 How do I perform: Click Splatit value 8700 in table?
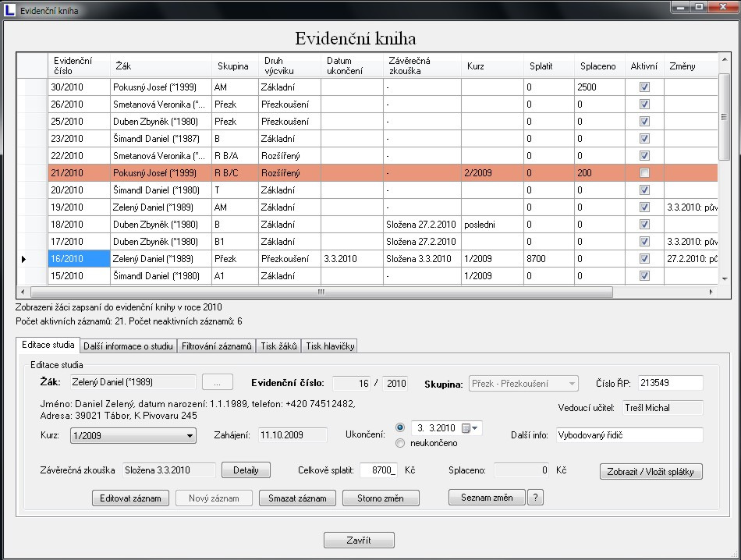coord(548,259)
